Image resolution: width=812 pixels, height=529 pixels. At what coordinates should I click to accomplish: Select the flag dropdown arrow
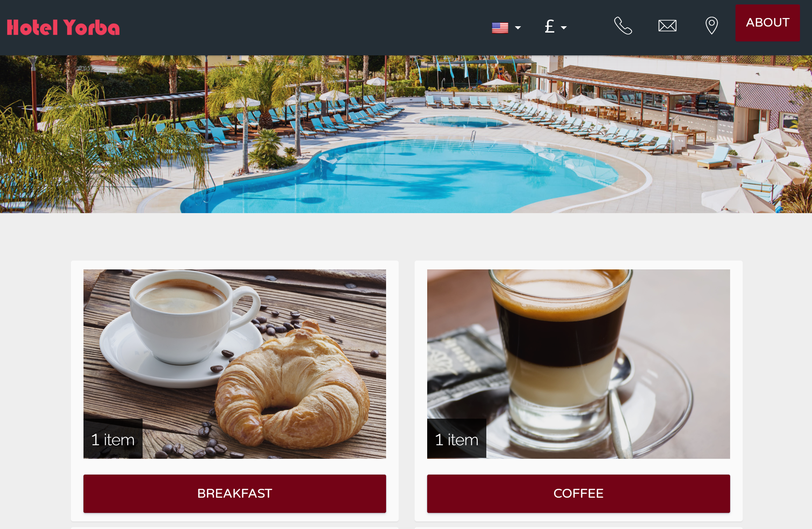(517, 27)
